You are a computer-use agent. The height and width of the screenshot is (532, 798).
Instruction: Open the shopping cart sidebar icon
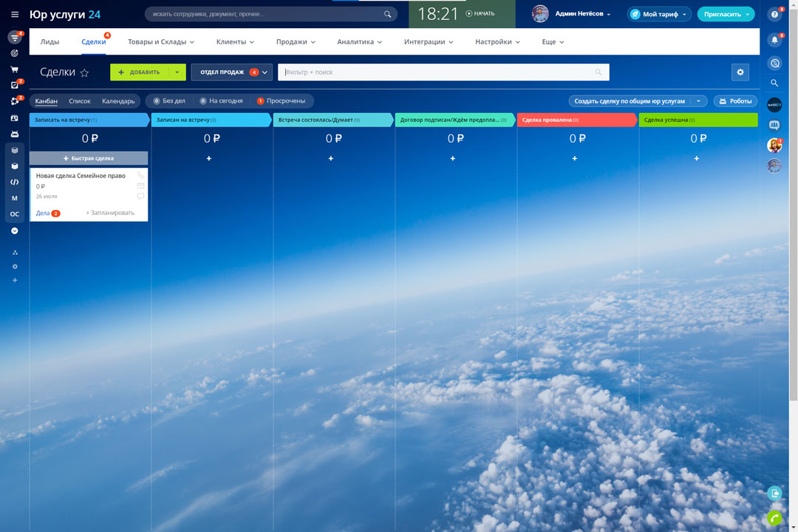point(15,69)
